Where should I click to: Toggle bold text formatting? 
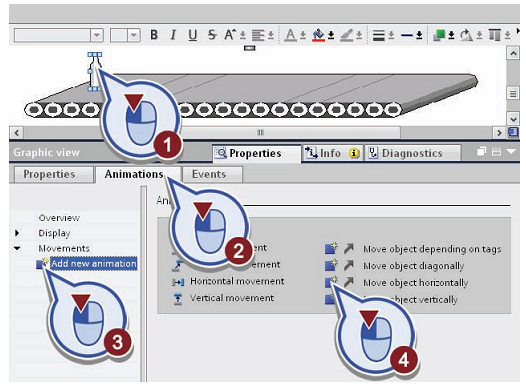[154, 35]
